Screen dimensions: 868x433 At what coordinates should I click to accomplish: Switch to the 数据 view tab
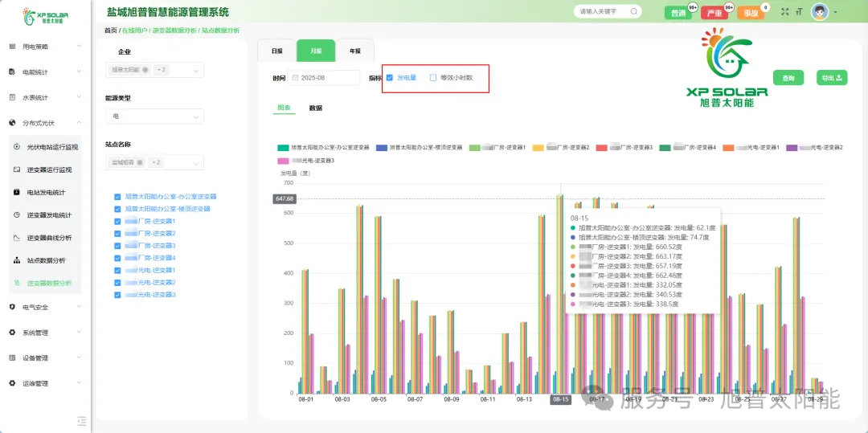(x=316, y=108)
